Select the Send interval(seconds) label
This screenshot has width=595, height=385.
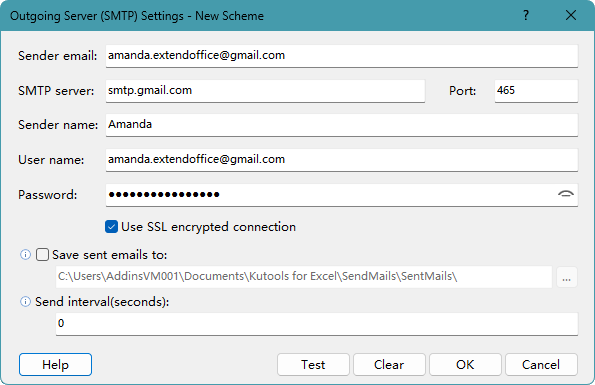tap(102, 302)
